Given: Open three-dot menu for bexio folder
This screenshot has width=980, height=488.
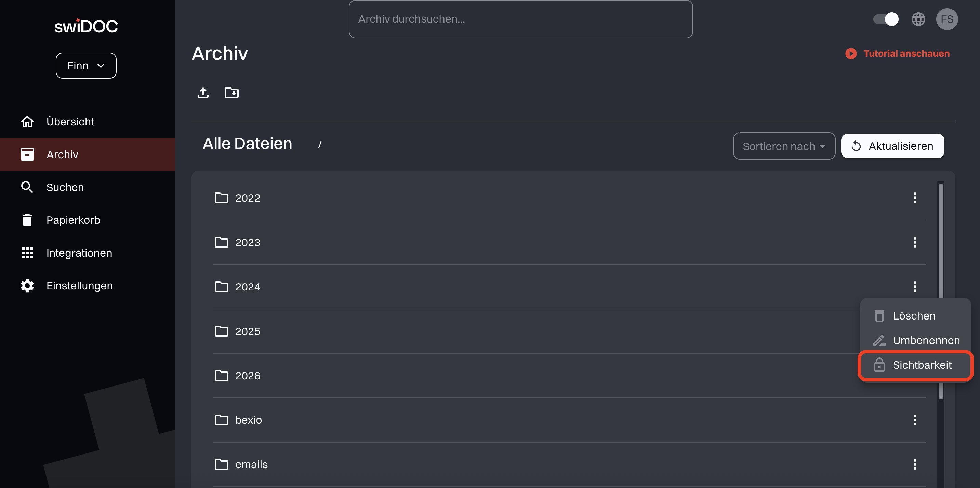Looking at the screenshot, I should coord(915,420).
